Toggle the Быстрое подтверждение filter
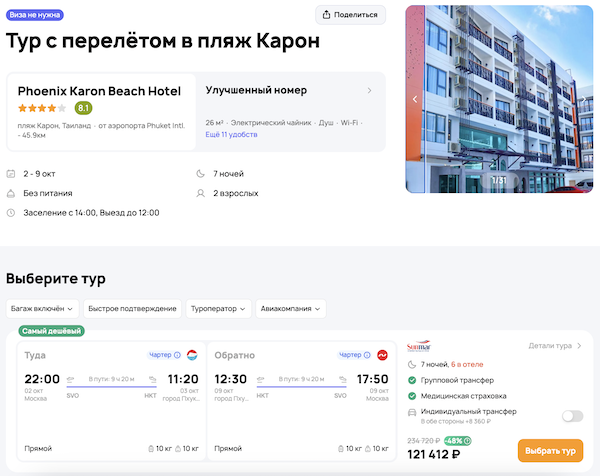Viewport: 600px width, 476px height. pyautogui.click(x=132, y=309)
